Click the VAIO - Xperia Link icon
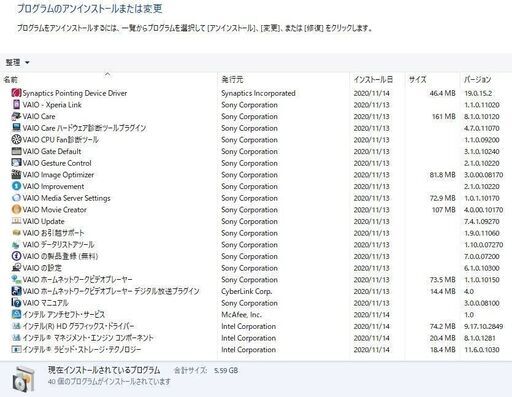This screenshot has width=512, height=397. 16,105
